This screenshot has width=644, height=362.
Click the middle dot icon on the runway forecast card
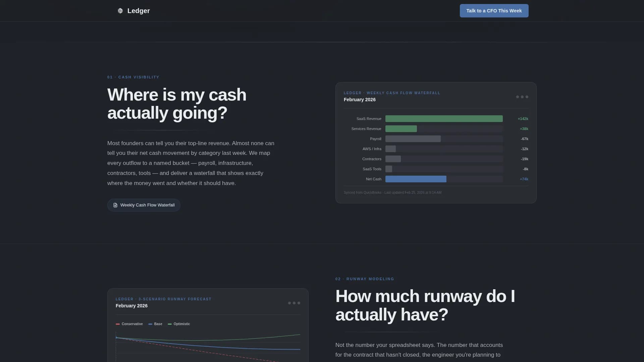[x=294, y=303]
